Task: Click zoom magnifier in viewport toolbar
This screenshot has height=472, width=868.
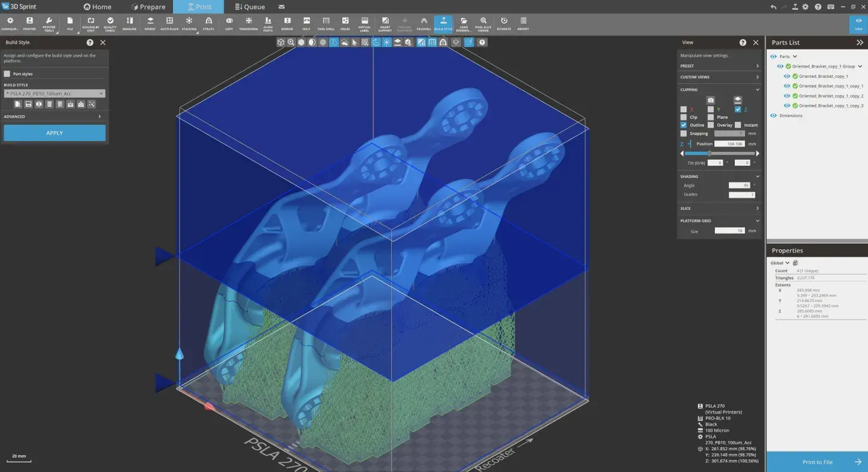Action: [291, 42]
